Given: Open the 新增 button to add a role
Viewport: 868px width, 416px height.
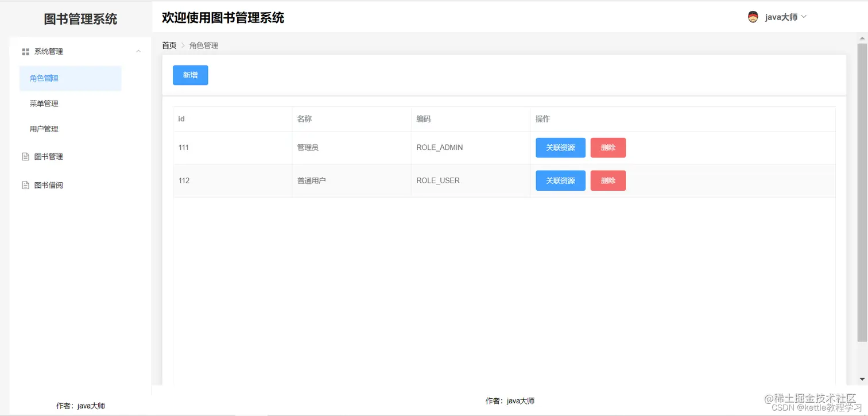Looking at the screenshot, I should tap(190, 75).
